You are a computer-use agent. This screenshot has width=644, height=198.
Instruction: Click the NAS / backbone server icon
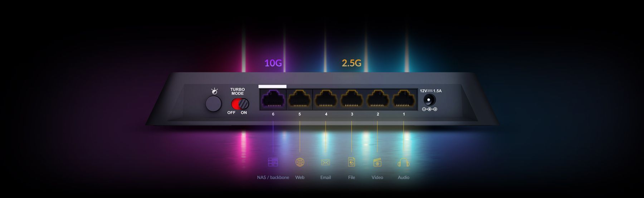273,162
